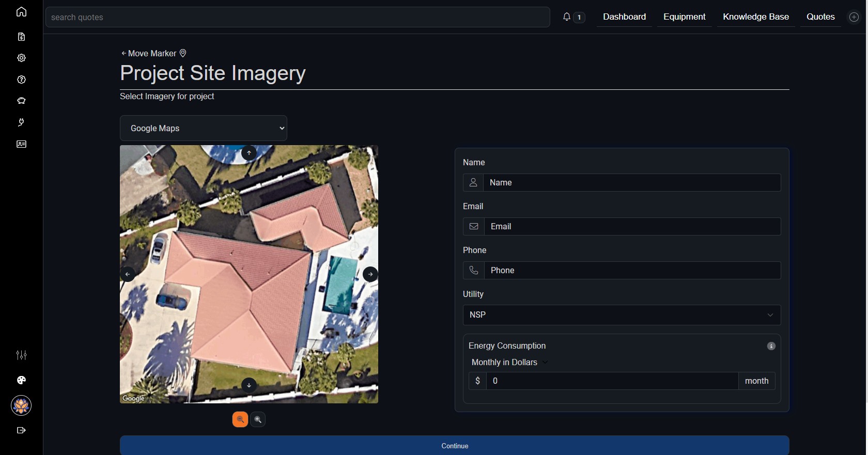Open the ID card icon in sidebar

click(x=21, y=144)
